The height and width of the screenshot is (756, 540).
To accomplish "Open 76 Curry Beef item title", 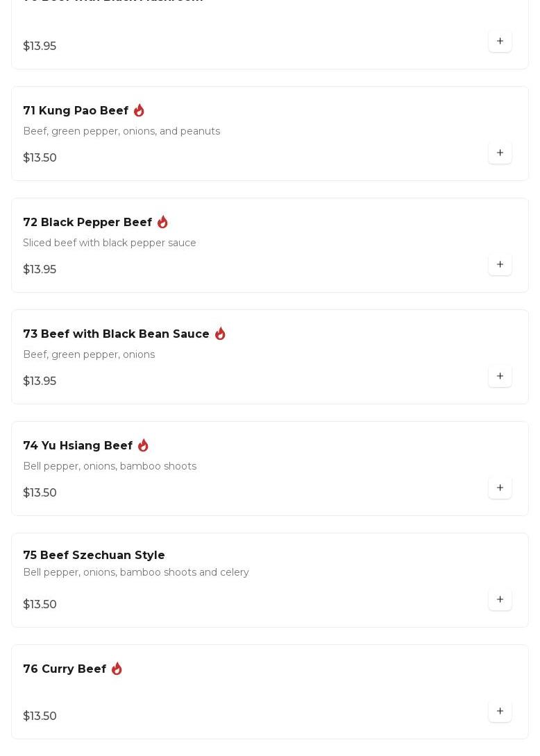I will [65, 669].
